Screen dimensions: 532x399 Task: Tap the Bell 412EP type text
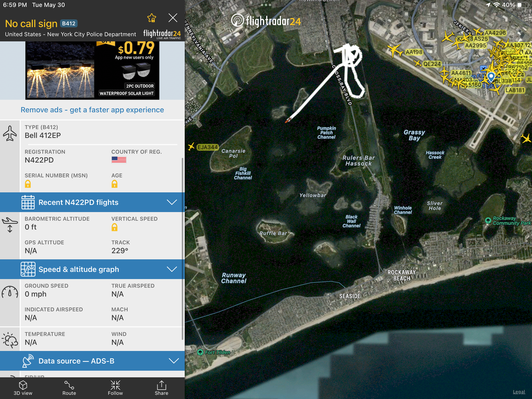(43, 135)
